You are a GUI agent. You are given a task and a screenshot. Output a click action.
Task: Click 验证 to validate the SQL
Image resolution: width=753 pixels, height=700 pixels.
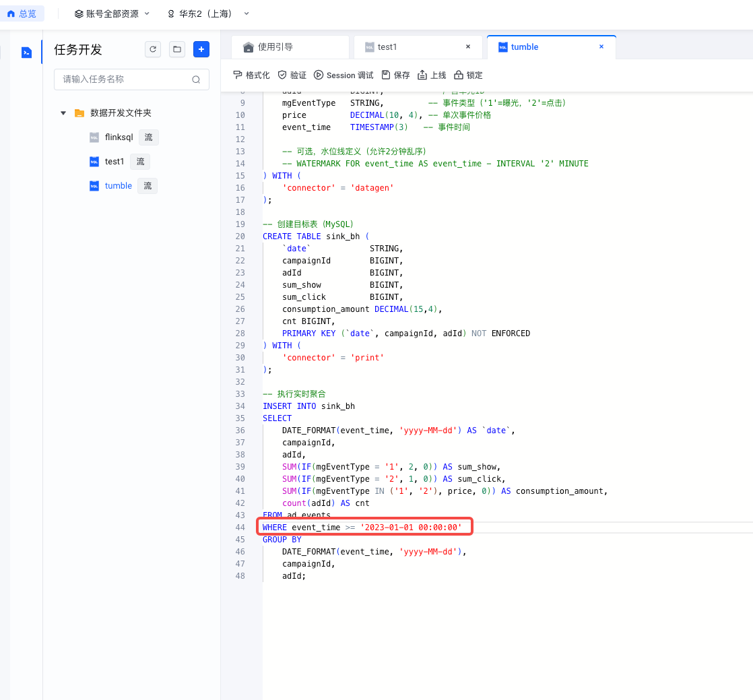(x=292, y=75)
